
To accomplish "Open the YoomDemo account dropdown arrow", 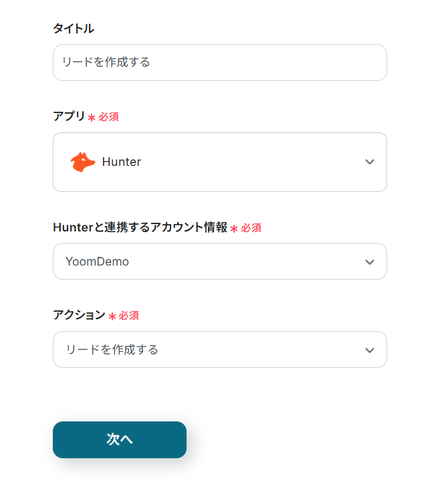I will 370,262.
